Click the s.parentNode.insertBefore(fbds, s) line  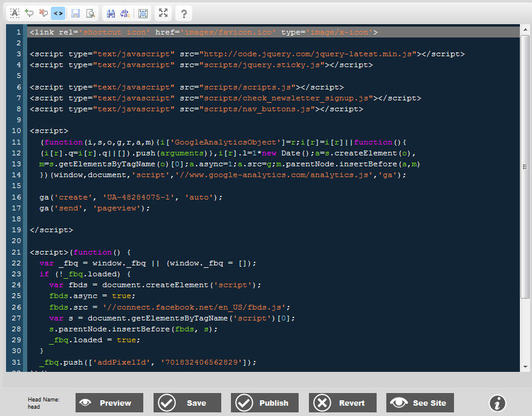pos(134,329)
